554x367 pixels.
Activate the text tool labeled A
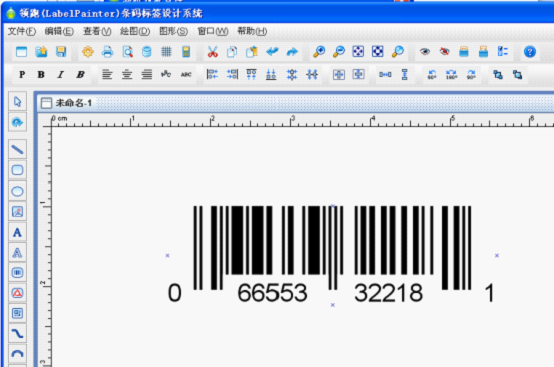click(17, 232)
